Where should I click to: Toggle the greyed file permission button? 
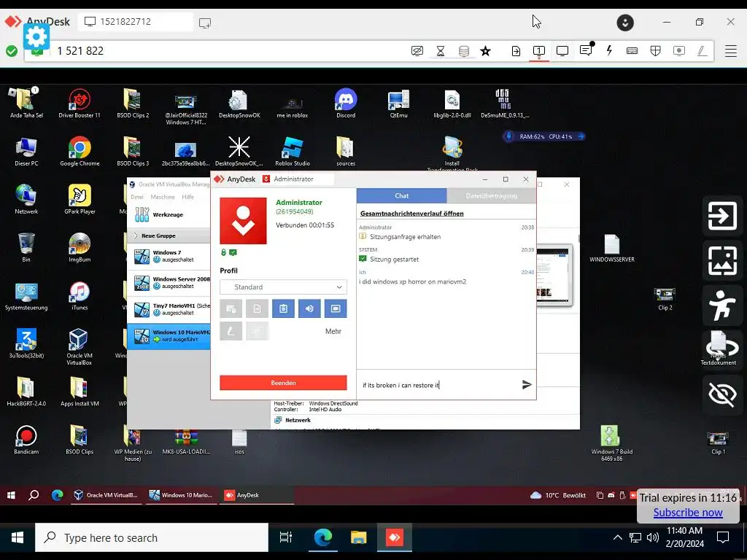[x=258, y=308]
